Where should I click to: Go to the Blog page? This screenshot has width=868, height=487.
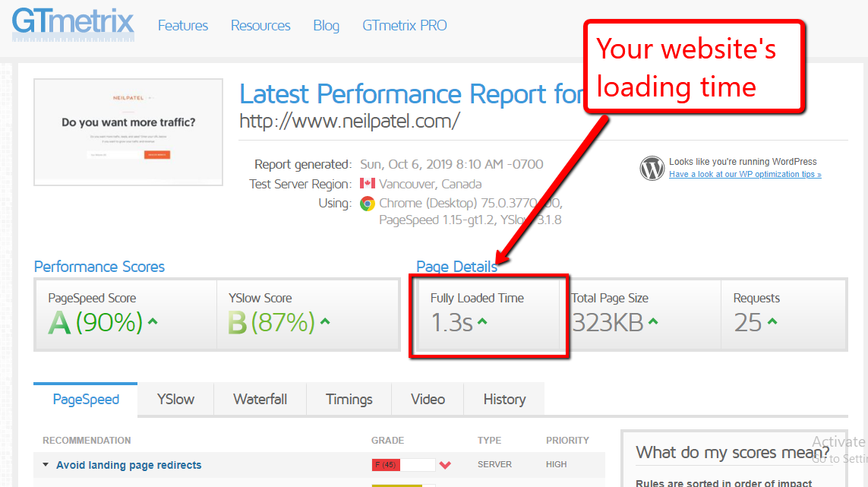(x=326, y=26)
